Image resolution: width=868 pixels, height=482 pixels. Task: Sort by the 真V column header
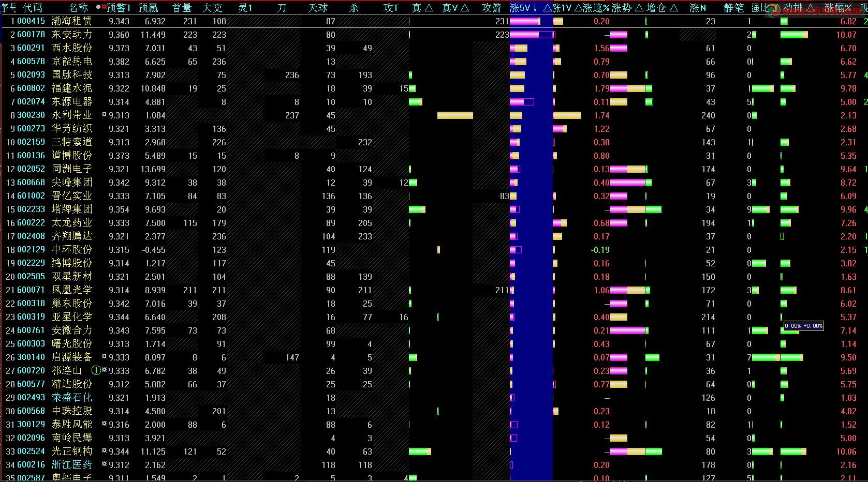click(455, 8)
